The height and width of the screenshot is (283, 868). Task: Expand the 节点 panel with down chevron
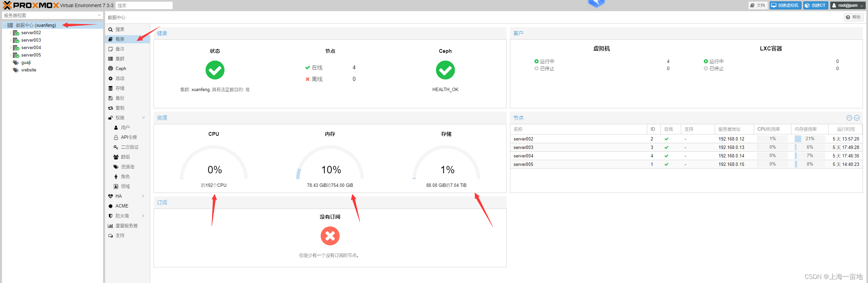[857, 118]
